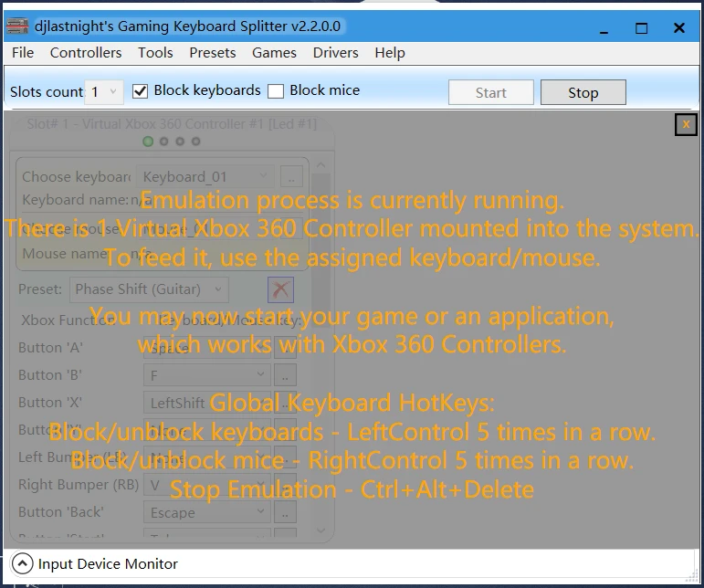Open the File menu
704x588 pixels.
click(23, 53)
